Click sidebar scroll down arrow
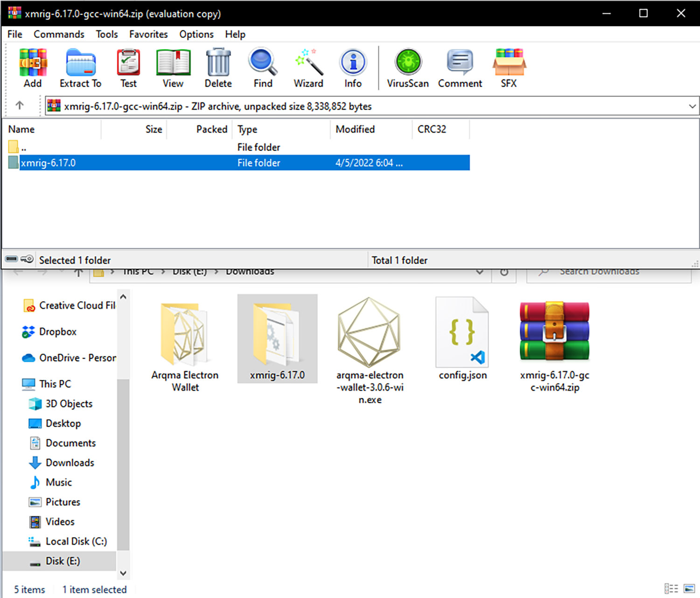The width and height of the screenshot is (700, 598). [x=123, y=573]
